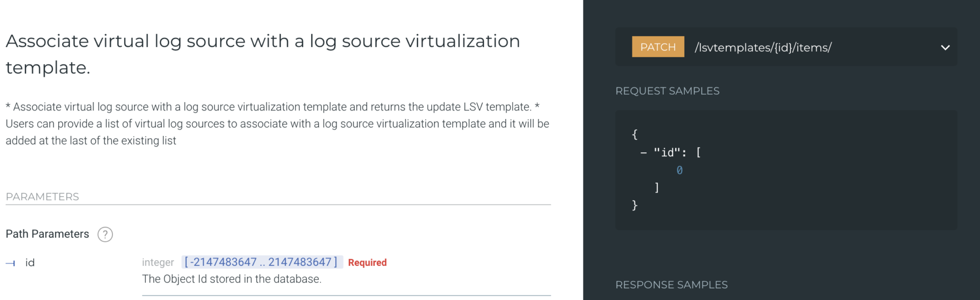Collapse the id array using the minus toggle
Screen dimensions: 980x300
[643, 152]
